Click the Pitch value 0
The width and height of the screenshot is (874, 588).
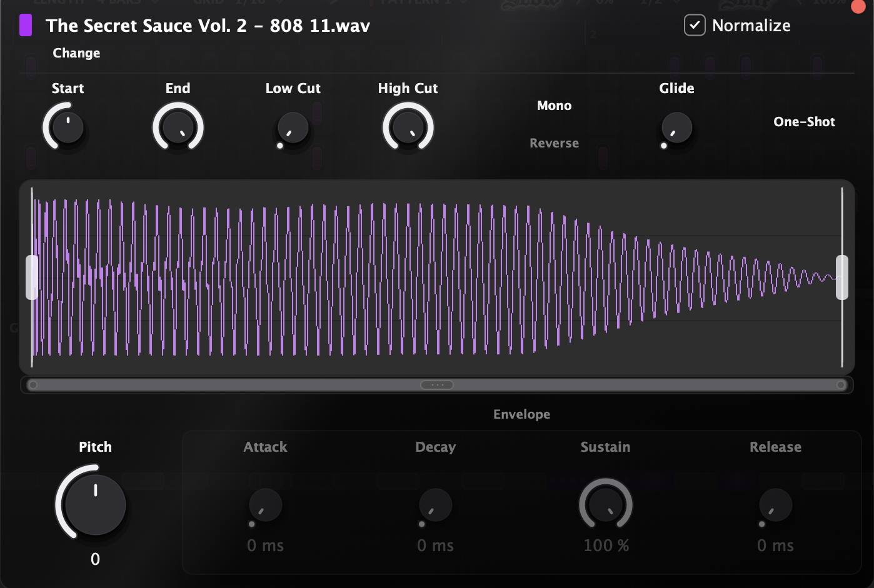pyautogui.click(x=95, y=559)
